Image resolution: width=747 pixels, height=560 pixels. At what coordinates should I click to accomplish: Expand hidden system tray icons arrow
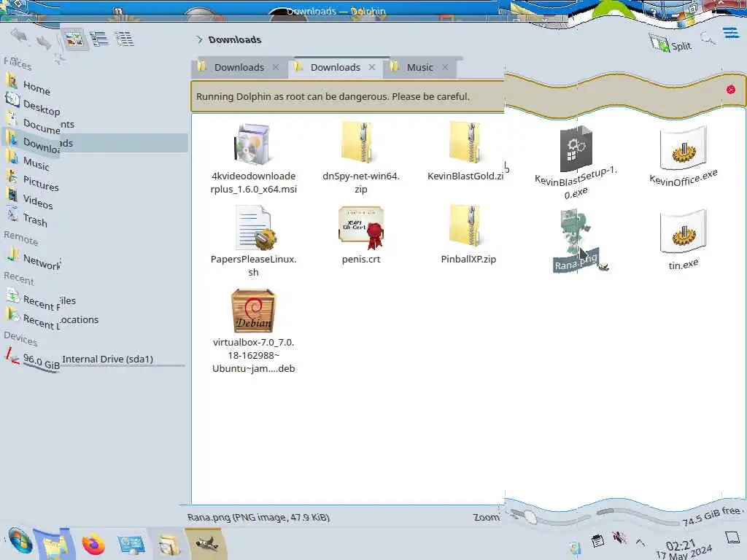point(640,542)
